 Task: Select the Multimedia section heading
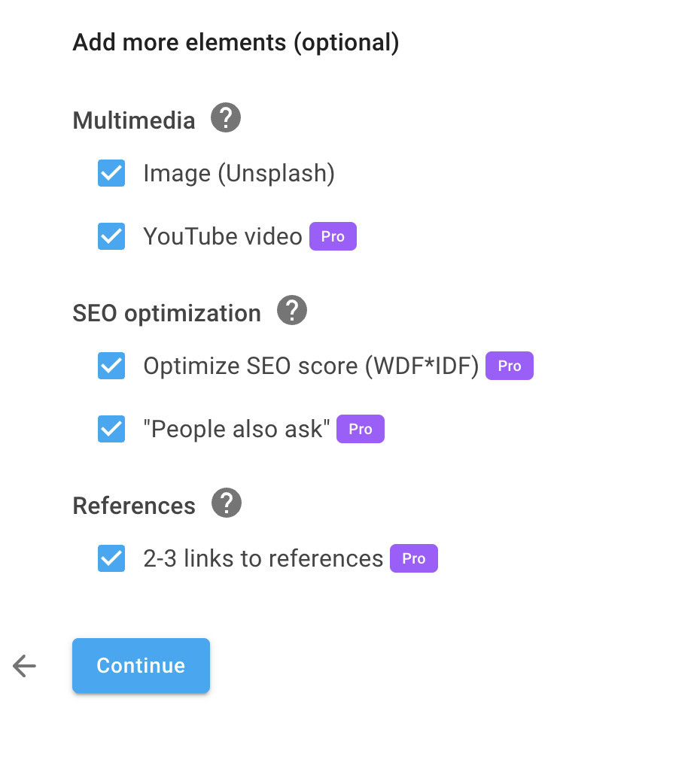click(x=133, y=120)
